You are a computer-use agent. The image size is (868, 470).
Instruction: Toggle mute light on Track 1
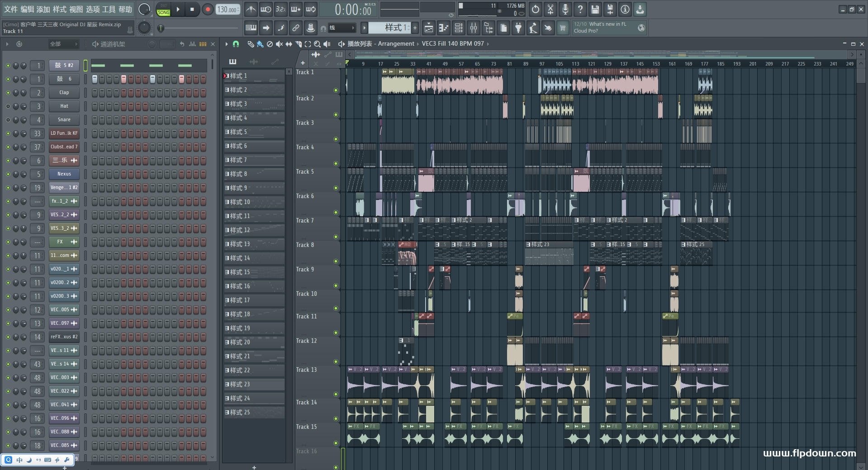point(336,90)
